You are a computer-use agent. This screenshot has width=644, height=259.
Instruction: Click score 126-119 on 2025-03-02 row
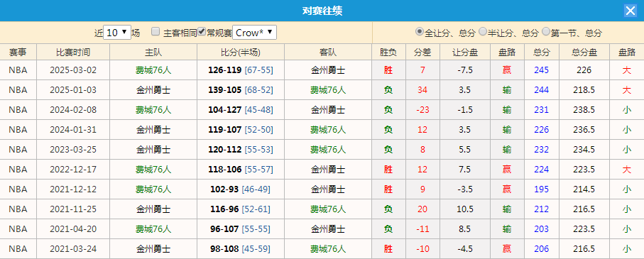coord(224,70)
